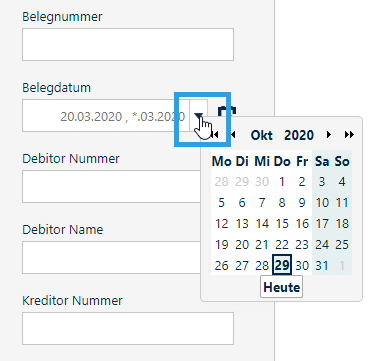Viewport: 383px width, 361px height.
Task: Click the icon right of Belegdatum dropdown
Action: point(227,111)
